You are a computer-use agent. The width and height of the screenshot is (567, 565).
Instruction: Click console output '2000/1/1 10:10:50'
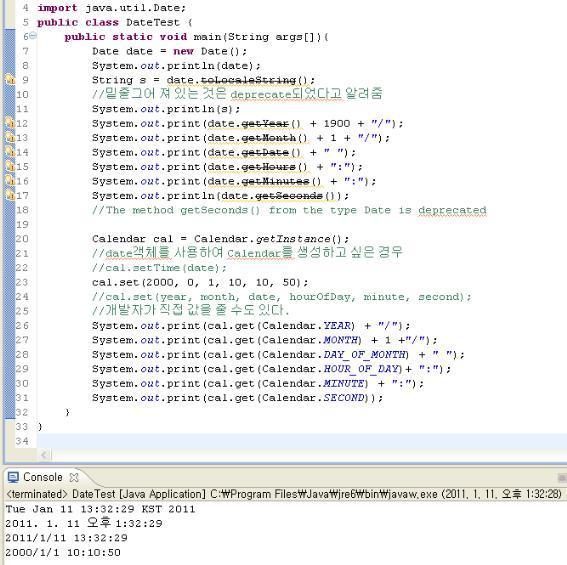[x=63, y=553]
